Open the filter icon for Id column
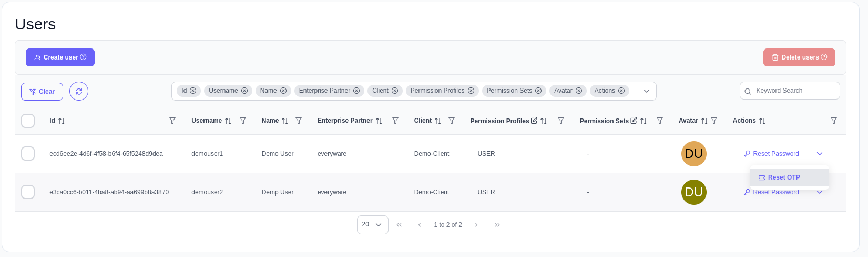Image resolution: width=868 pixels, height=257 pixels. 172,121
